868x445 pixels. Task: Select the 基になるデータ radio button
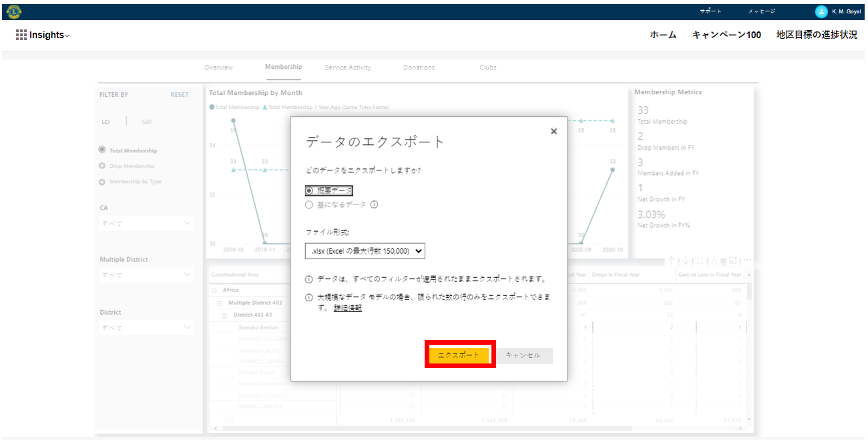pos(309,205)
